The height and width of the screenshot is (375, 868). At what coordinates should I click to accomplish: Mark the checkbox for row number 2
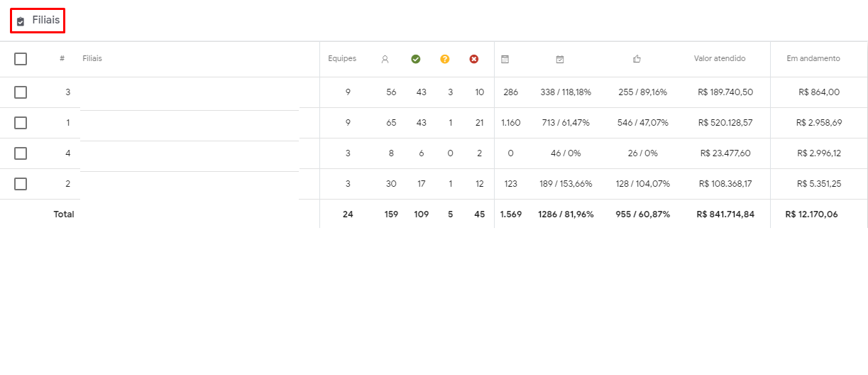pyautogui.click(x=21, y=184)
